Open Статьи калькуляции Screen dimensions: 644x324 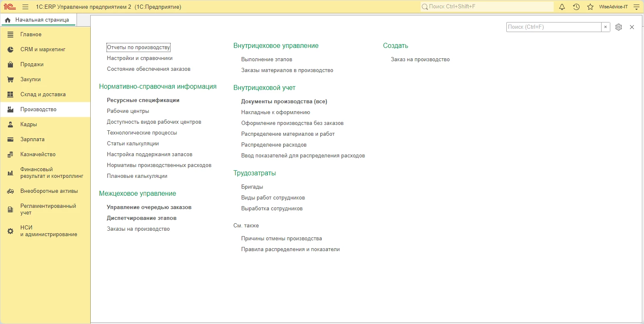tap(133, 144)
